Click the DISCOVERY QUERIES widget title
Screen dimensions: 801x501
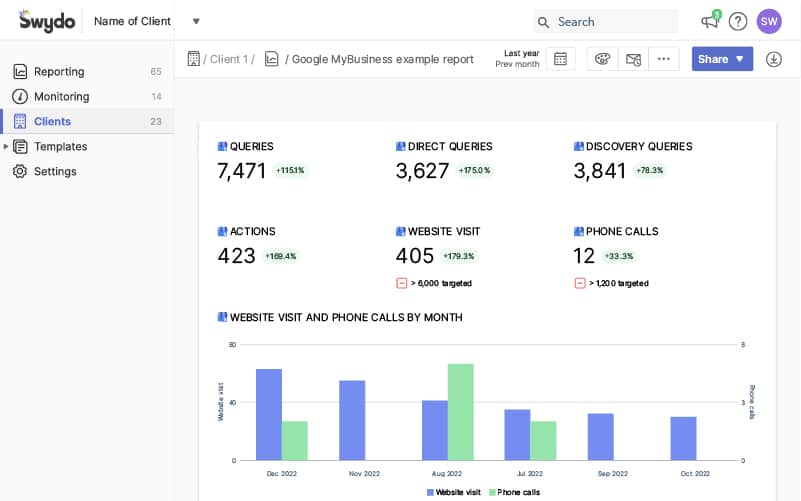click(639, 147)
